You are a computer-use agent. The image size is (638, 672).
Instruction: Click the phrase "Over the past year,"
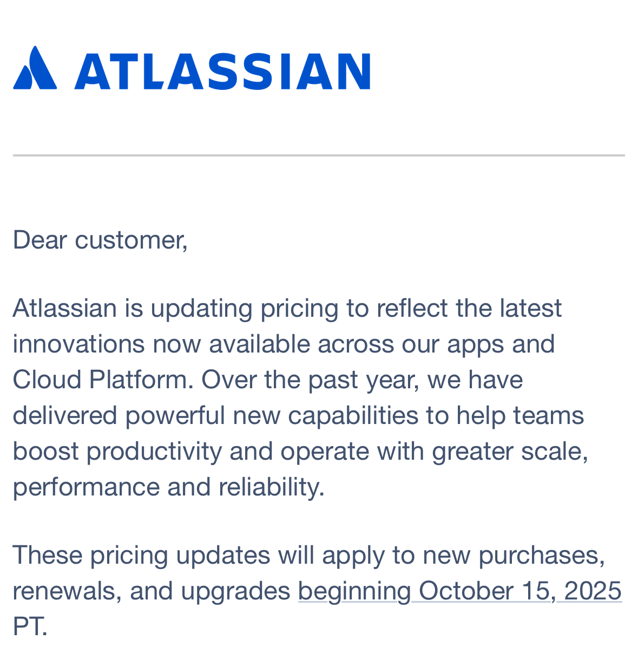pos(311,380)
